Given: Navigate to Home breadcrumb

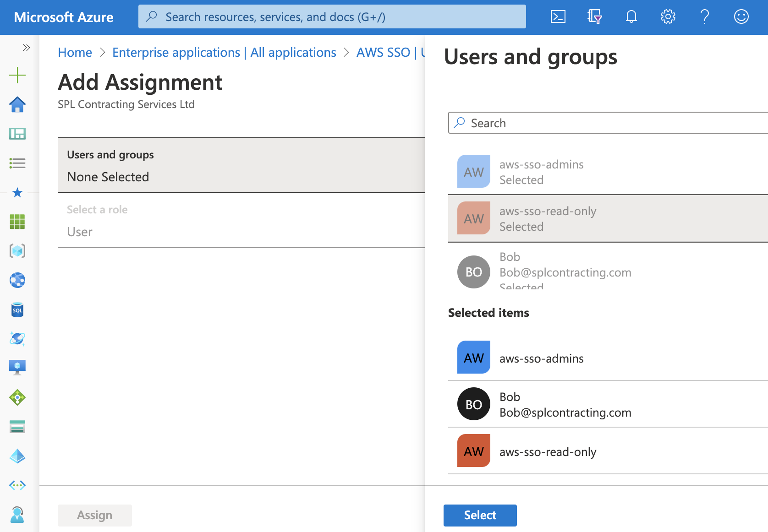Looking at the screenshot, I should 75,52.
